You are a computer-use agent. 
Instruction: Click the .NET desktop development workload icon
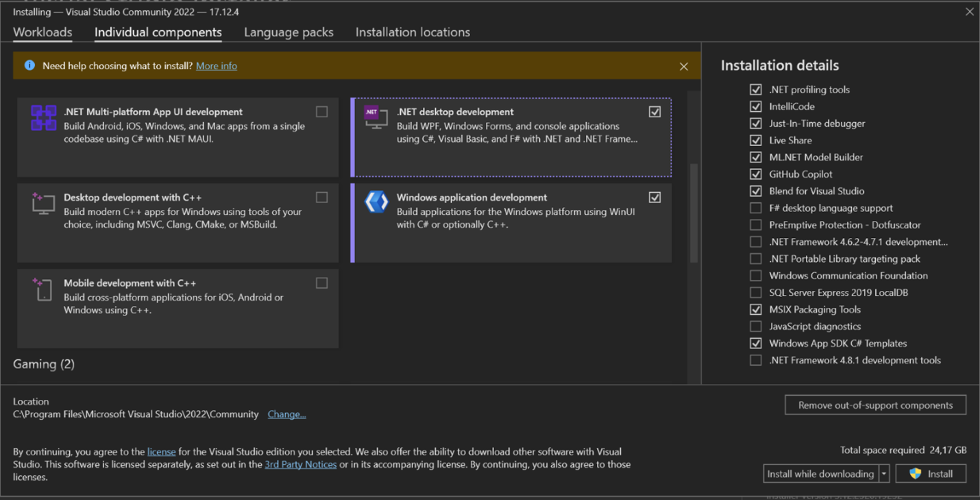click(x=376, y=117)
